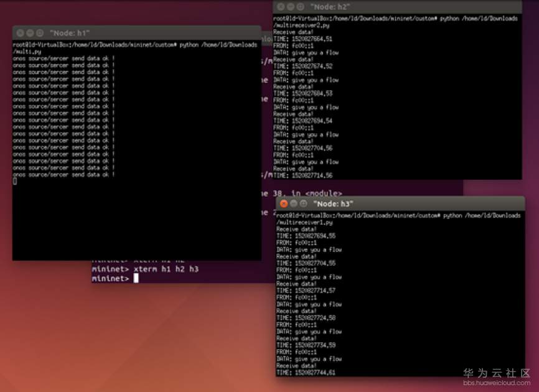The height and width of the screenshot is (392, 539).
Task: Focus the "Node: h1" window title
Action: [70, 33]
